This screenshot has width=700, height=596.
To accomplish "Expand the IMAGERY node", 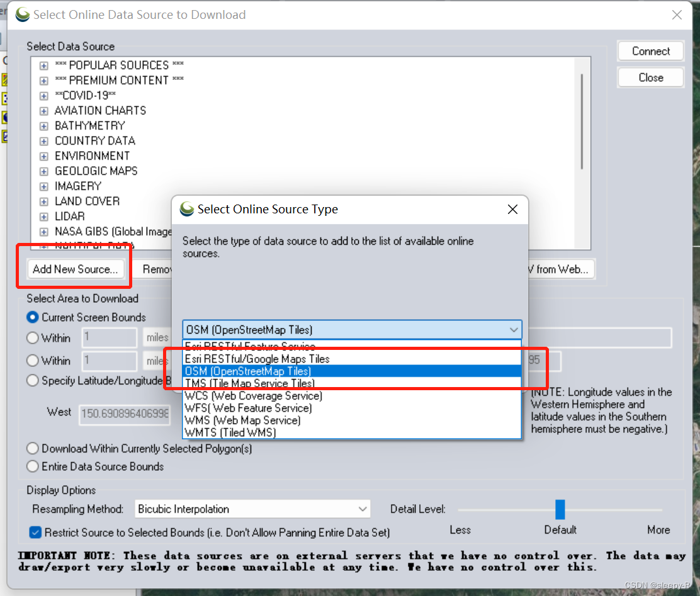I will pos(44,187).
